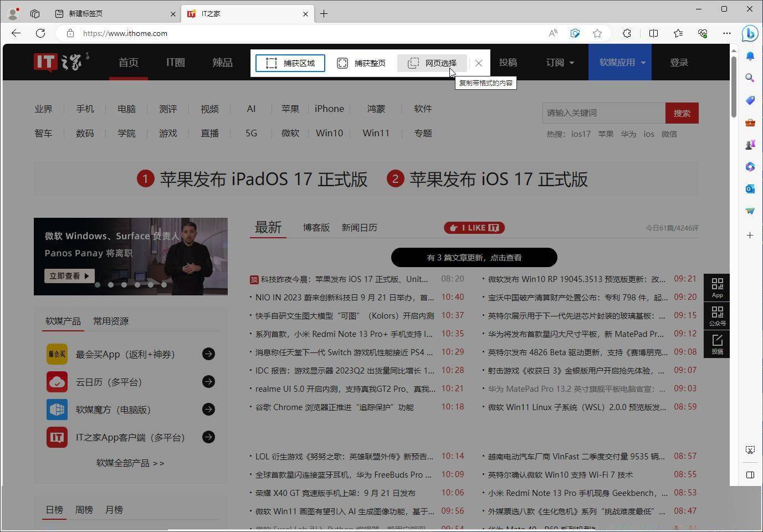Switch to the 新闻日历 tab

(360, 228)
